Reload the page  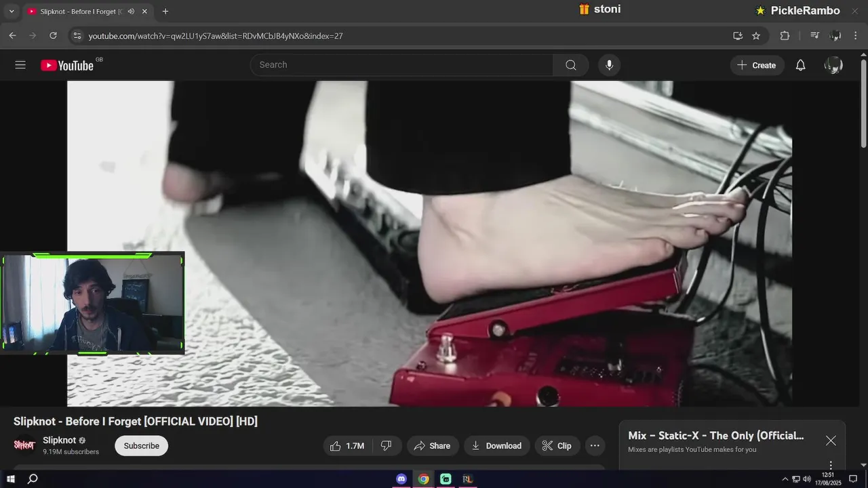pos(53,36)
